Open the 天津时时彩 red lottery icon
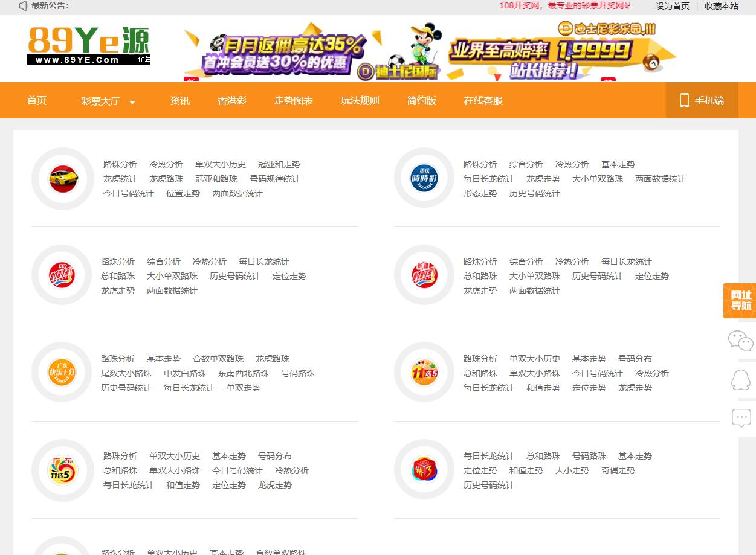This screenshot has width=756, height=555. [x=62, y=275]
